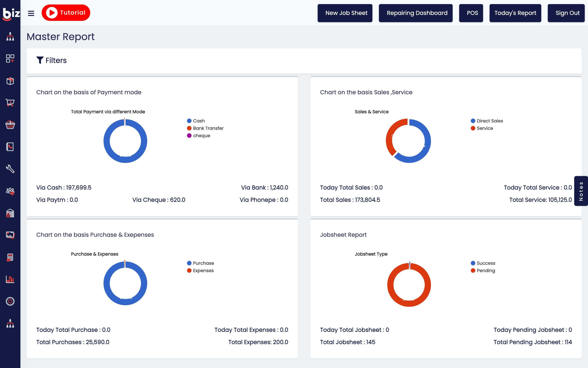The width and height of the screenshot is (588, 368).
Task: Open the wrench repair sidebar icon
Action: click(x=10, y=169)
